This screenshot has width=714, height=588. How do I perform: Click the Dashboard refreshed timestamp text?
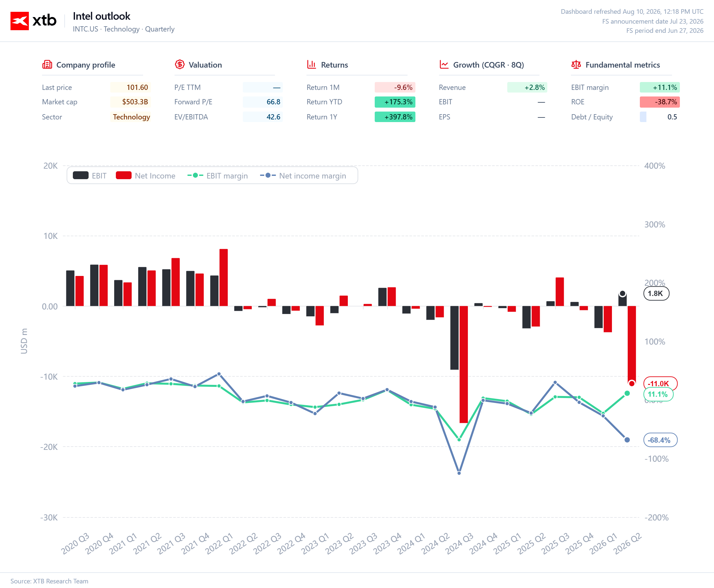tap(632, 11)
